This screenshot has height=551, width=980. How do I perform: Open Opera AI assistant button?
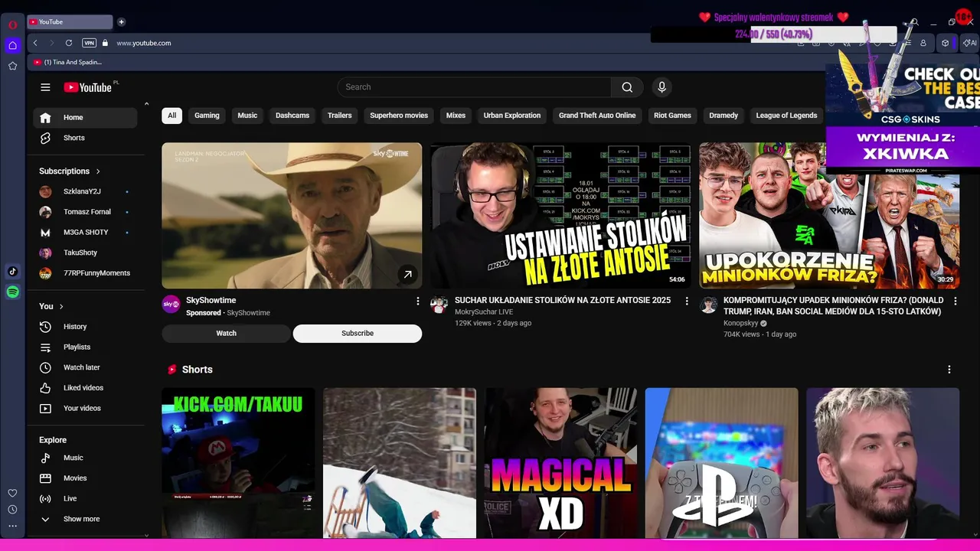[969, 43]
